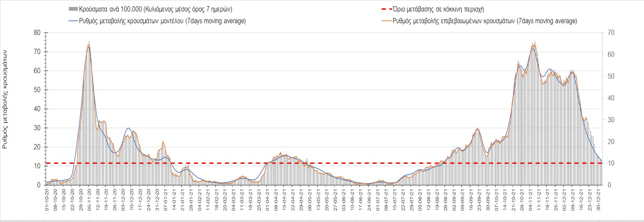Click the 70 label on the right axis

(611, 33)
